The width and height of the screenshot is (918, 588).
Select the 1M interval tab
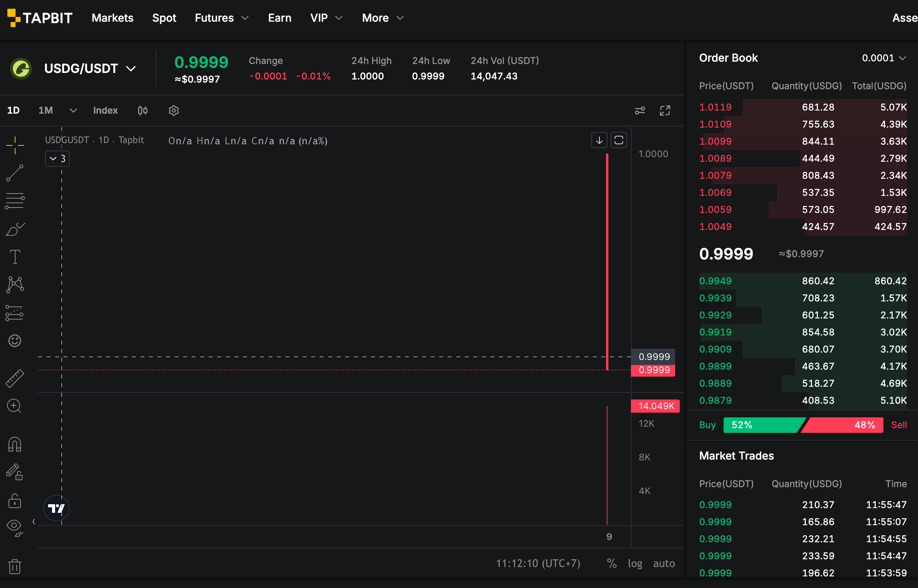45,111
